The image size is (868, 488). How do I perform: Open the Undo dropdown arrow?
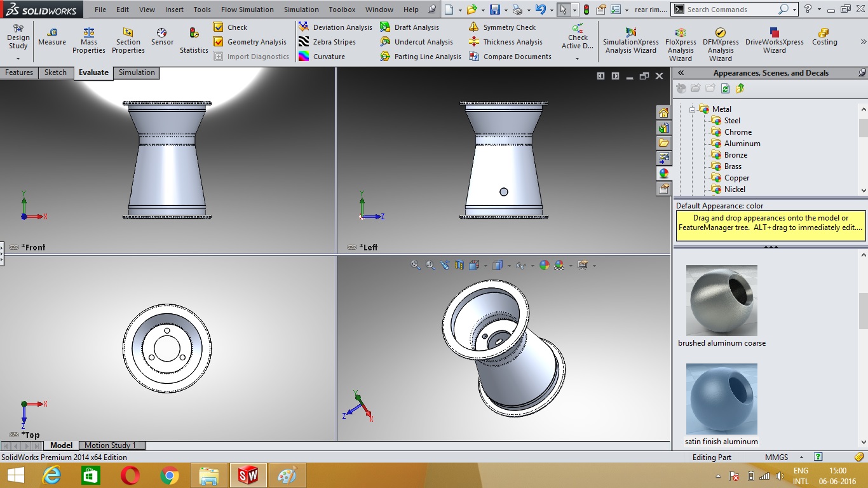[550, 10]
